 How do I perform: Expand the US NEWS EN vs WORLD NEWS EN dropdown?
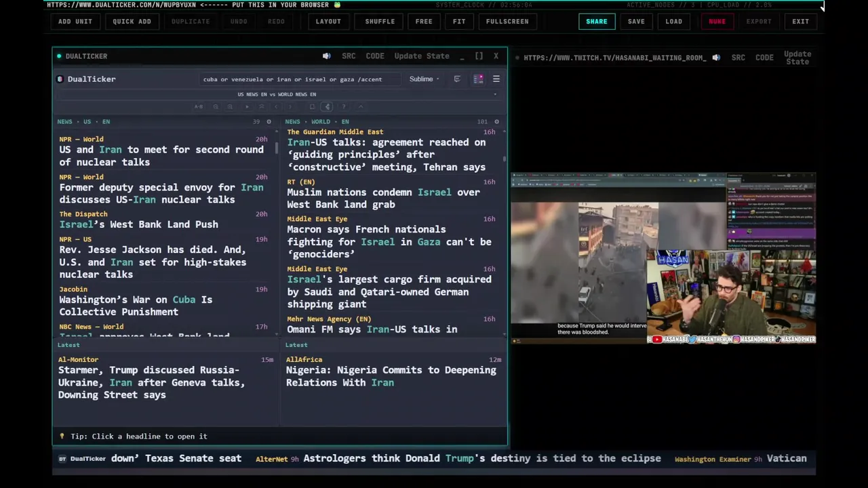277,94
